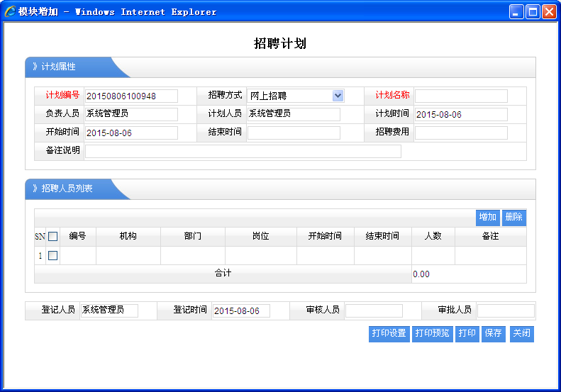Click the 关闭 button
The image size is (561, 392).
point(521,333)
